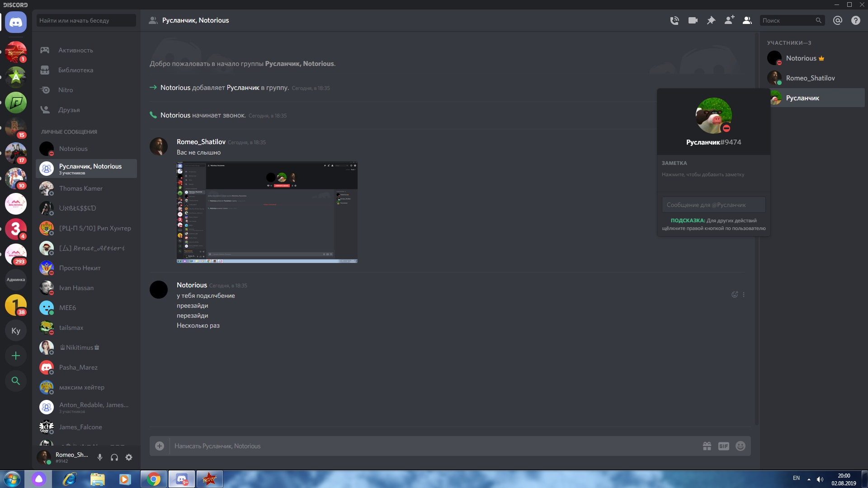The height and width of the screenshot is (488, 868).
Task: Start a voice call in the group
Action: (x=675, y=20)
